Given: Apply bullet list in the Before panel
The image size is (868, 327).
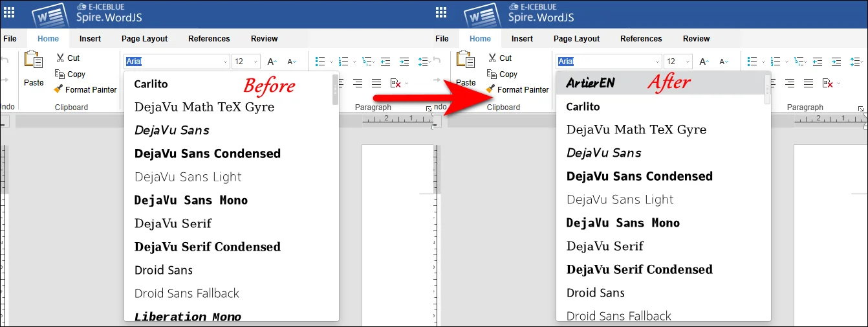Looking at the screenshot, I should tap(320, 62).
